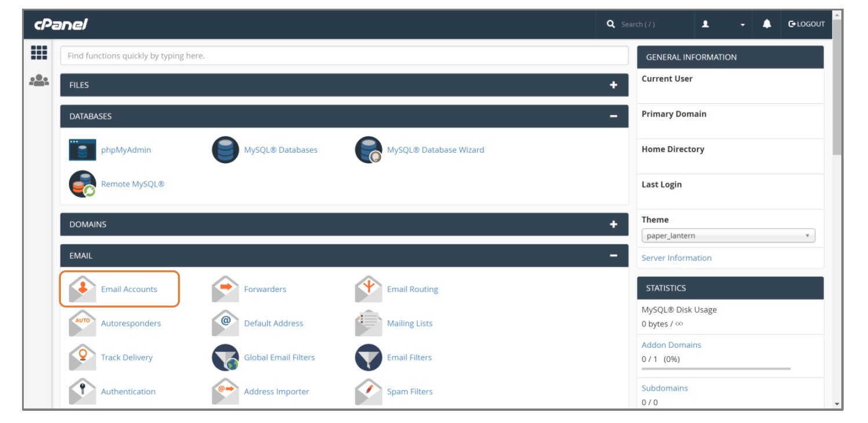Screen dimensions: 868x423
Task: Collapse the EMAIL section with minus icon
Action: 613,255
